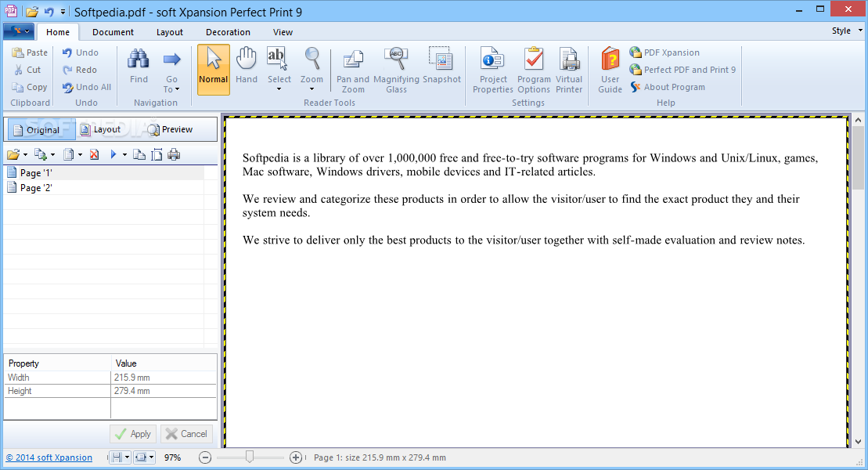Select Page '1' in the list

coord(104,173)
